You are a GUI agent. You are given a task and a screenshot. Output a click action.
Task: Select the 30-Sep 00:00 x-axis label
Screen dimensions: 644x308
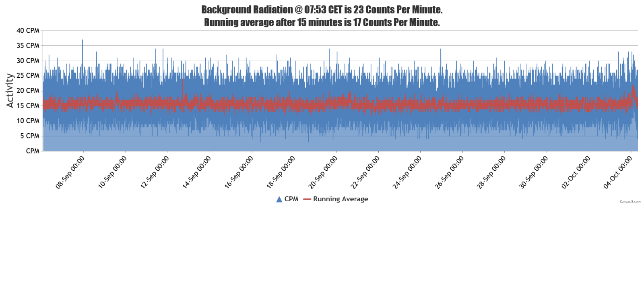[533, 172]
